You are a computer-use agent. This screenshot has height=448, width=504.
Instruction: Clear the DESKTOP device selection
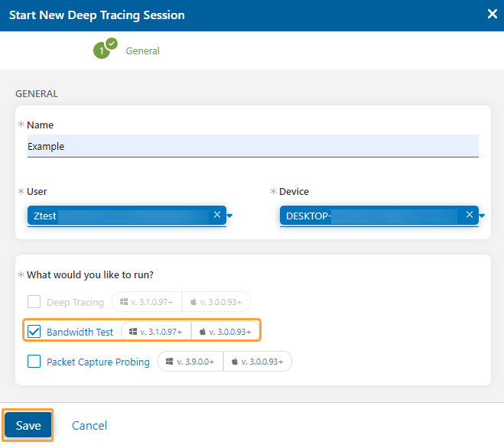[469, 216]
